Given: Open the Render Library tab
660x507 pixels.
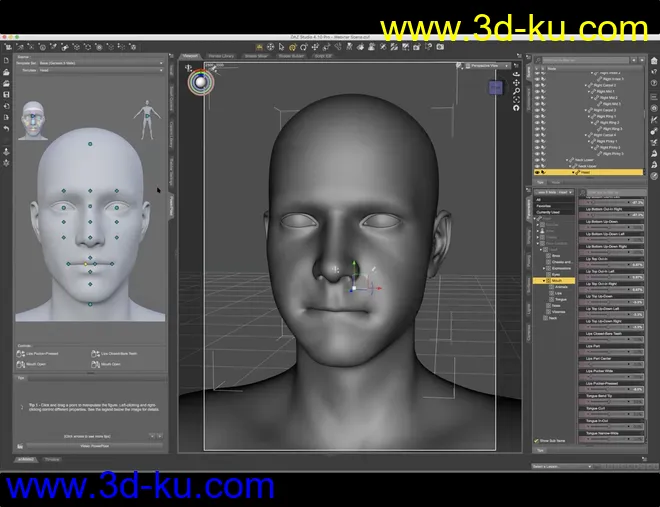Looking at the screenshot, I should pyautogui.click(x=221, y=56).
